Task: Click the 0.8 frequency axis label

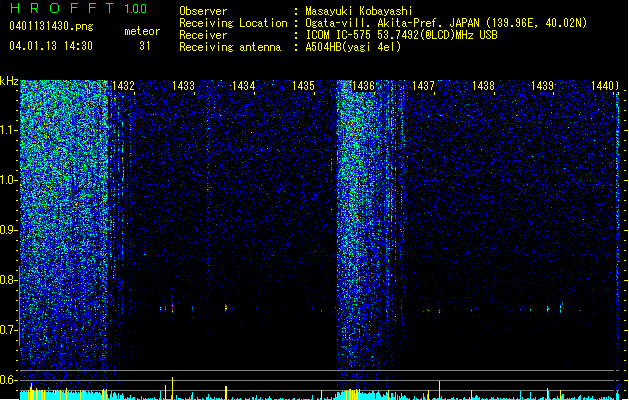Action: 8,280
